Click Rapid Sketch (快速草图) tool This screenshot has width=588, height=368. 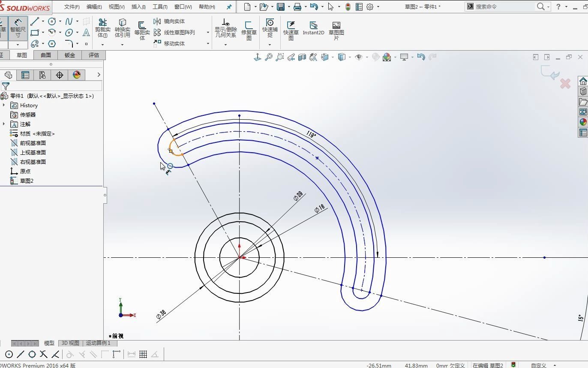(x=291, y=30)
